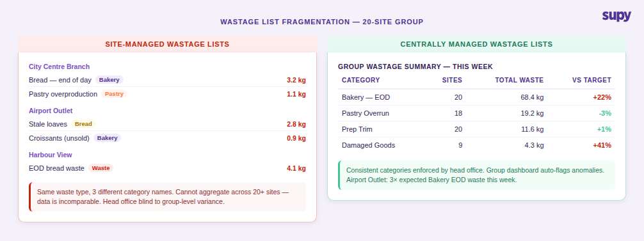The image size is (644, 241).
Task: Open the City Centre Branch heading
Action: [59, 66]
